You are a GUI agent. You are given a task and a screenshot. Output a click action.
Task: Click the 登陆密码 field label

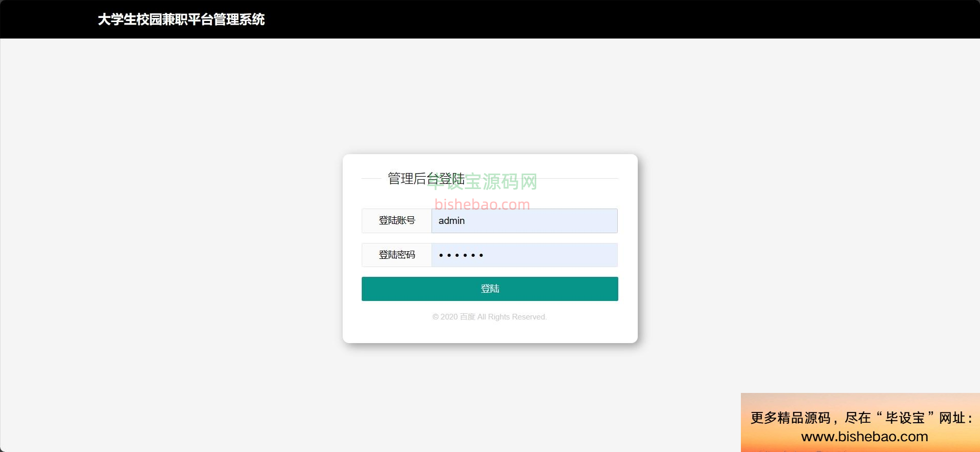397,255
